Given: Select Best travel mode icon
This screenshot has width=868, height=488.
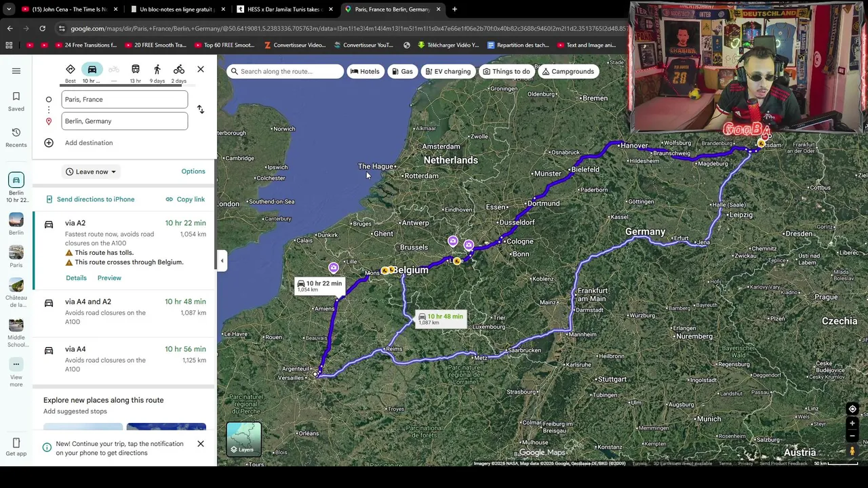Looking at the screenshot, I should [71, 73].
